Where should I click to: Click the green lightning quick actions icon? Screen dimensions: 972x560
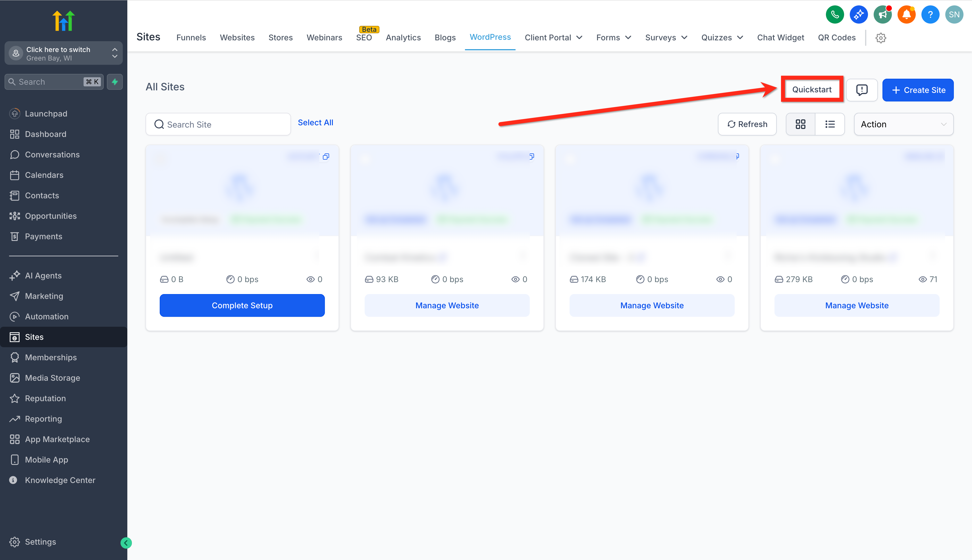point(115,82)
